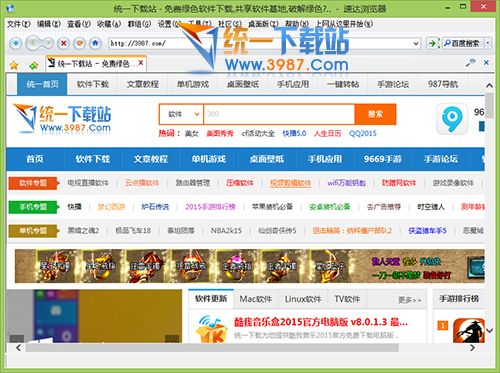Click the blue map pin app icon
The width and height of the screenshot is (500, 373).
pyautogui.click(x=452, y=119)
